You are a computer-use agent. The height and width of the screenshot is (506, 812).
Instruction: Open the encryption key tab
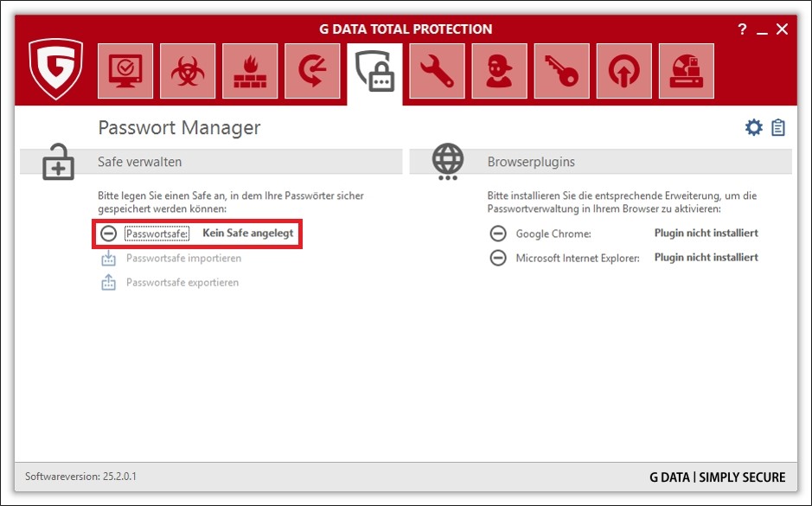[561, 71]
